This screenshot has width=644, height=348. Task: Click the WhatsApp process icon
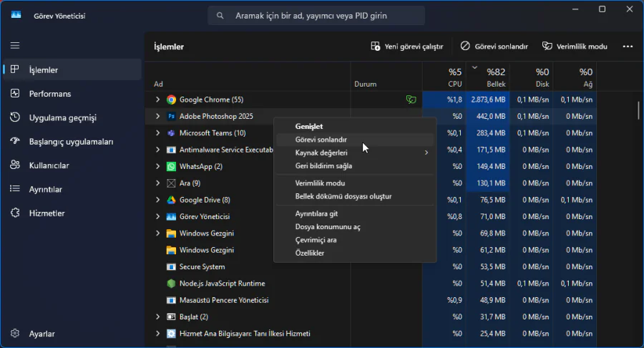point(171,166)
